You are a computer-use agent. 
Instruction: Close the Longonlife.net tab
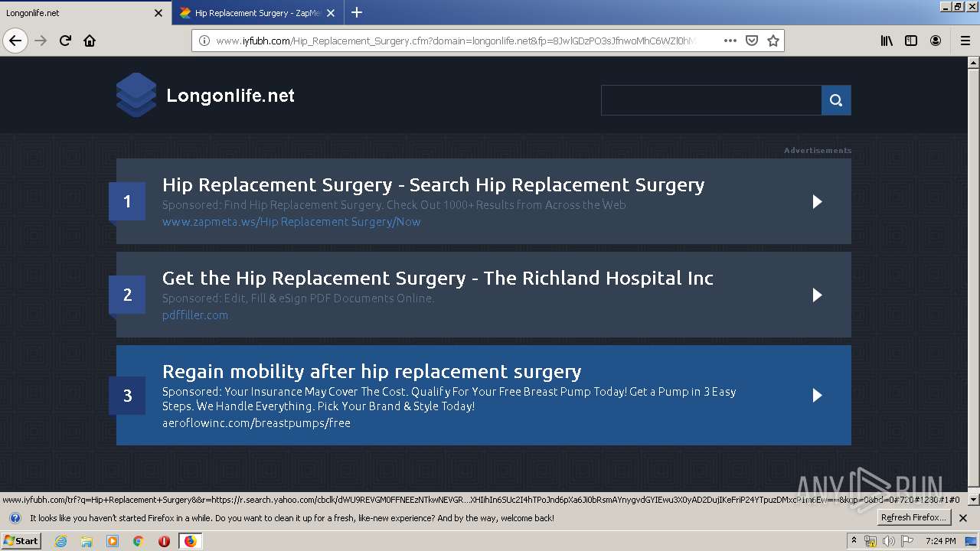(158, 13)
